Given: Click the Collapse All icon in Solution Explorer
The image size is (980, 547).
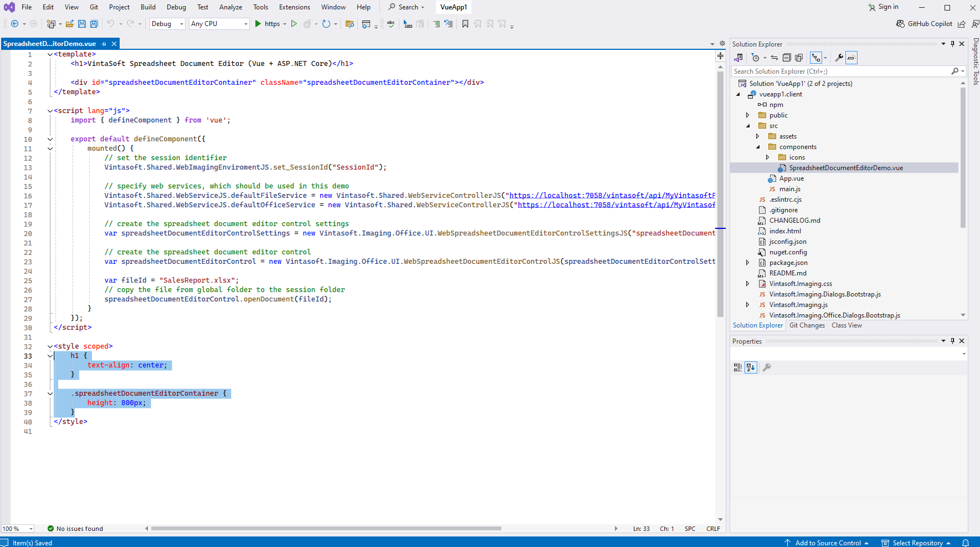Looking at the screenshot, I should [787, 58].
